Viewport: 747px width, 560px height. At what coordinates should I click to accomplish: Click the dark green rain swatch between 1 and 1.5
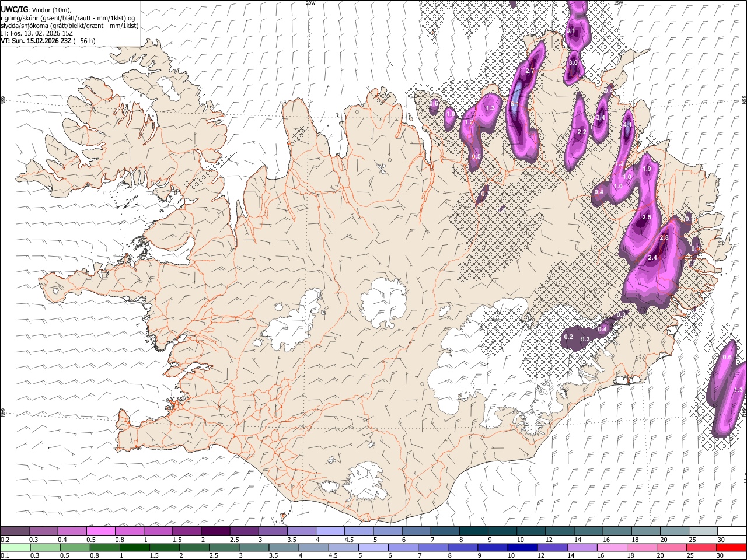point(134,547)
